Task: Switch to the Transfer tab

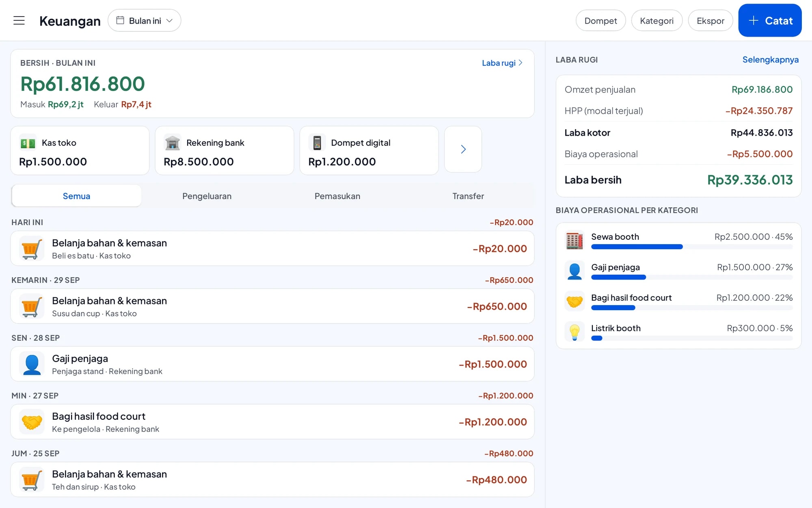Action: (x=468, y=196)
